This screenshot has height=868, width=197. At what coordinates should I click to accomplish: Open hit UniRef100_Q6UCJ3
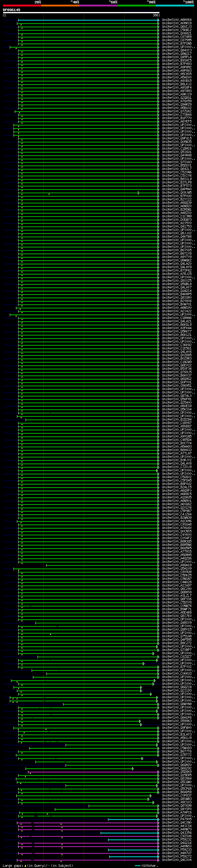(176, 26)
